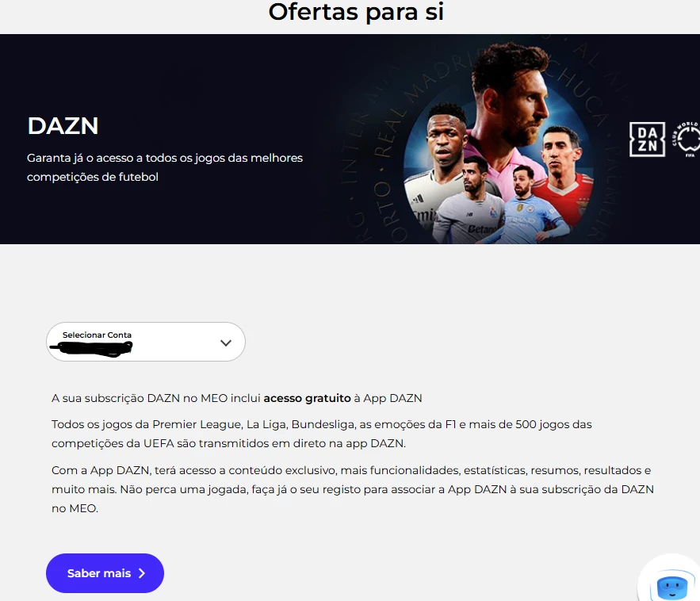Click the Com a App DAZN paragraph
The width and height of the screenshot is (700, 601).
(353, 489)
